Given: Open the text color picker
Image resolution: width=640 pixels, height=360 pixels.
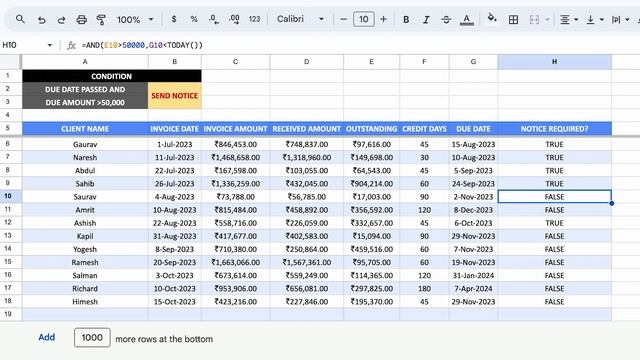Looking at the screenshot, I should [x=467, y=19].
